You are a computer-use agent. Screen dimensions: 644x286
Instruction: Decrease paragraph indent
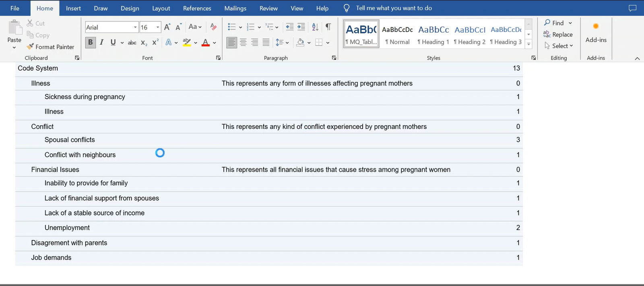290,27
